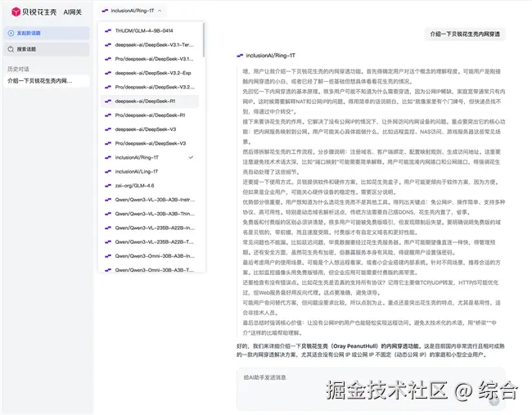Screen dimensions: 532x415
Task: Pick deepseek-ai/DeepSeek-V3 model
Action: [x=150, y=129]
